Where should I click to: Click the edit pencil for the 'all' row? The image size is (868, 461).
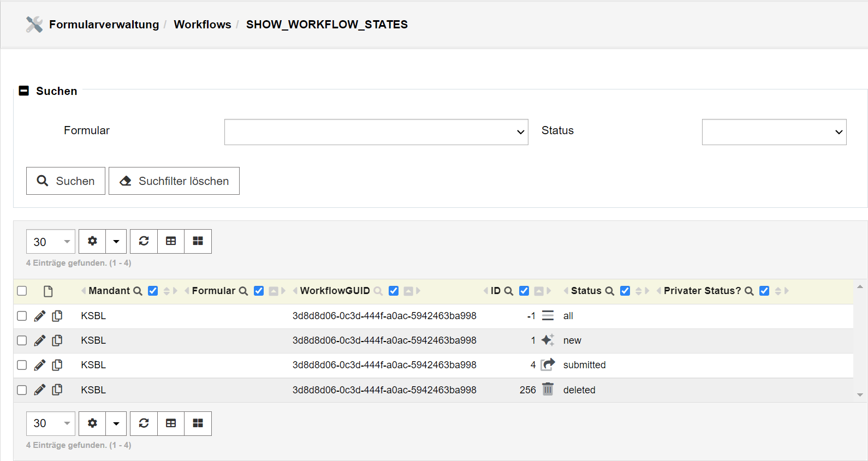click(39, 316)
